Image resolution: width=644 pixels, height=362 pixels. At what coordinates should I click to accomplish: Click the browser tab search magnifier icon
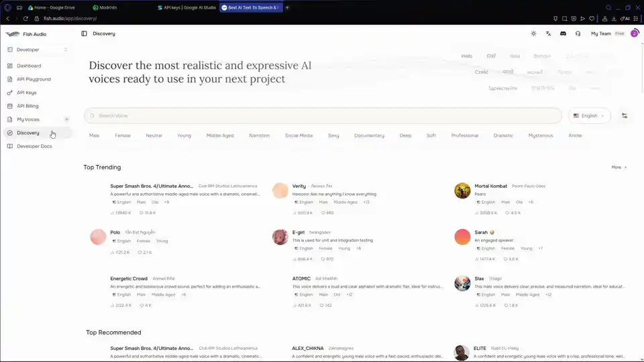[608, 7]
